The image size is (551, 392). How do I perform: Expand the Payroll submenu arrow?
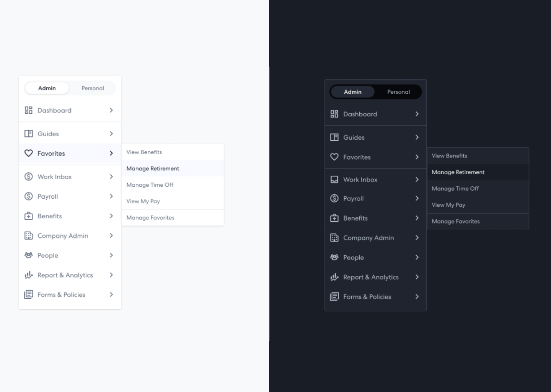[111, 196]
